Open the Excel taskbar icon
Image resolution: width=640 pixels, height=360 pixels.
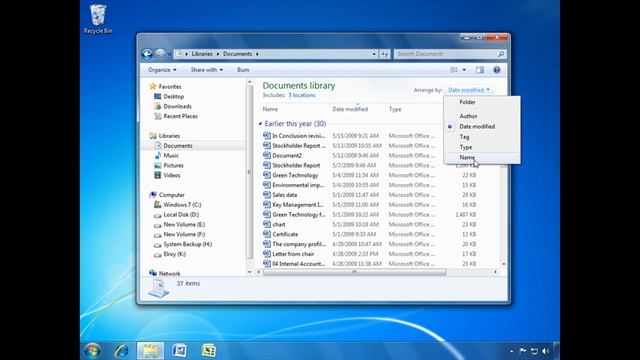(209, 351)
